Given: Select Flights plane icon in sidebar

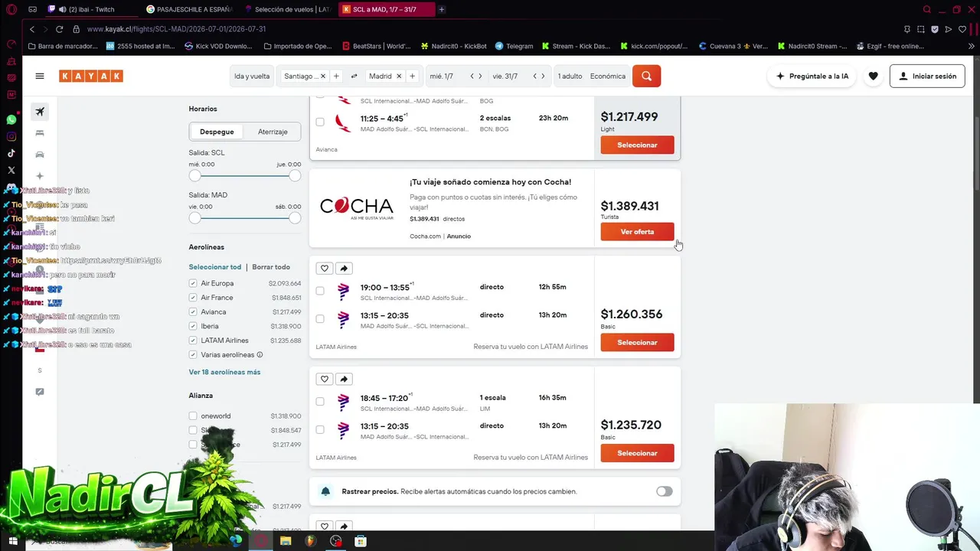Looking at the screenshot, I should pos(40,112).
